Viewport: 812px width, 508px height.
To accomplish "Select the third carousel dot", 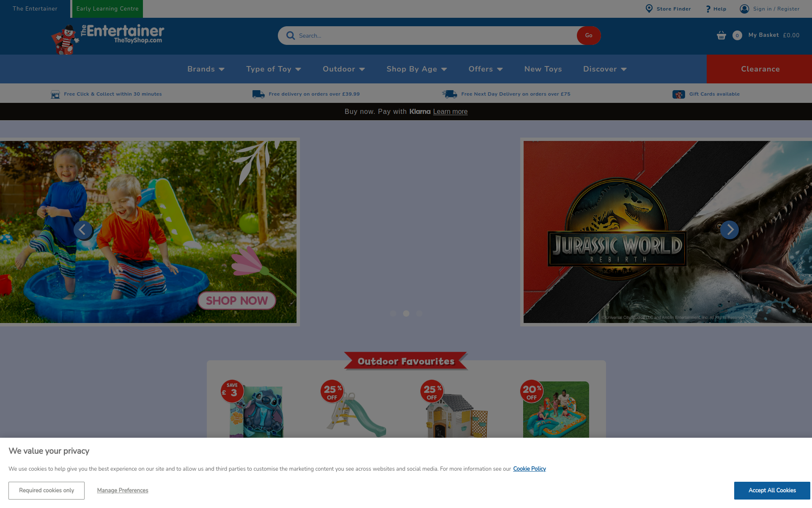I will [419, 314].
